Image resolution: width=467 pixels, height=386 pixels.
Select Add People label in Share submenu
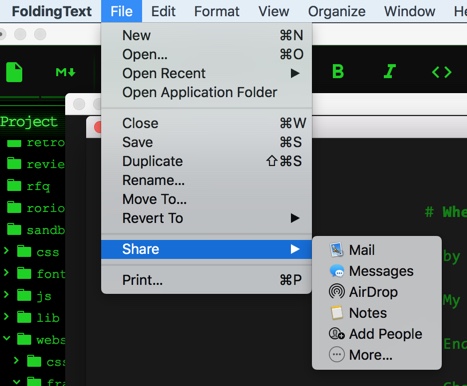pos(385,334)
